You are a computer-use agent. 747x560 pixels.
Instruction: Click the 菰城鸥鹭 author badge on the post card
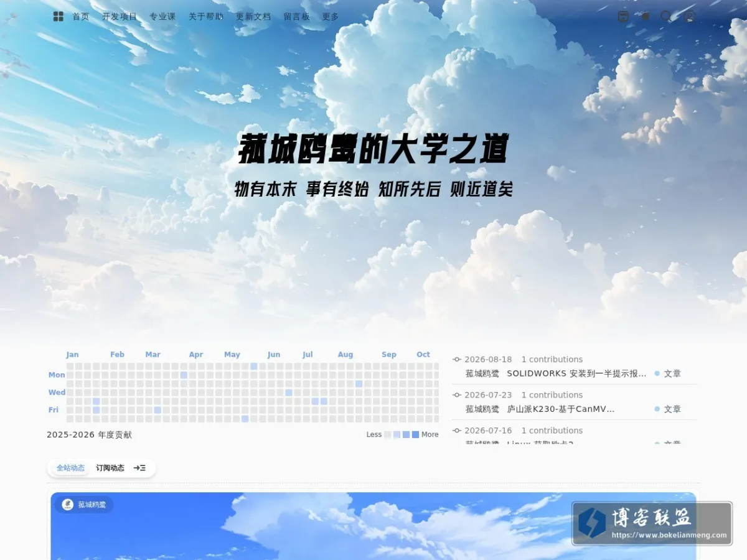84,505
